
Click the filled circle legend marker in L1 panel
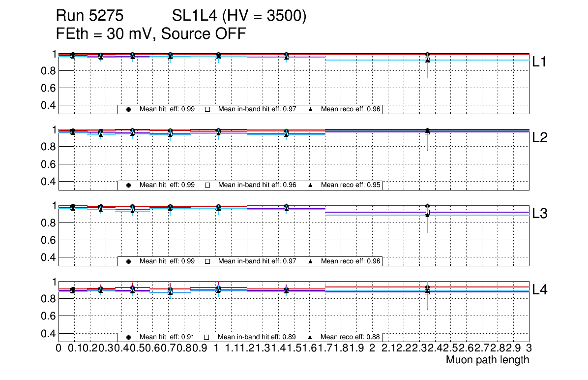129,109
